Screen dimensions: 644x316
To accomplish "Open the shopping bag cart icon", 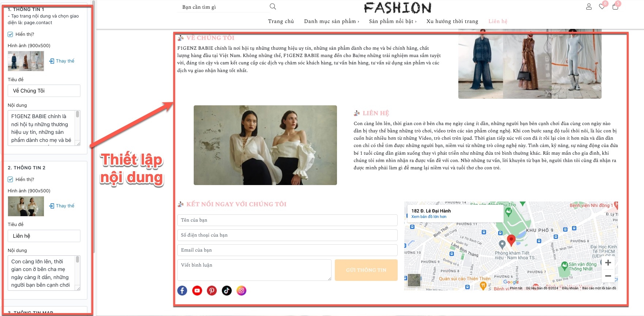I will click(x=615, y=7).
